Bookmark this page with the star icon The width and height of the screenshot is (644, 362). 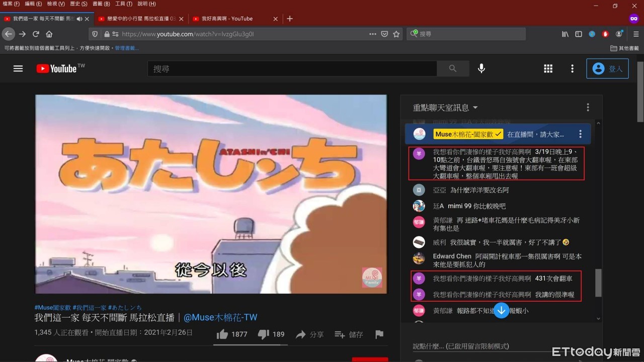pyautogui.click(x=396, y=34)
